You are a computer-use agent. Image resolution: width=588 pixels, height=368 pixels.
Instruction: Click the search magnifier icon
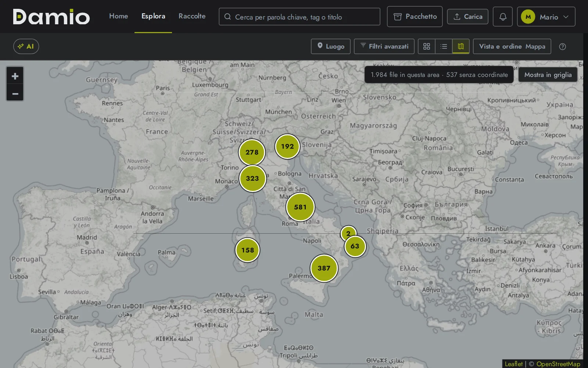[227, 17]
